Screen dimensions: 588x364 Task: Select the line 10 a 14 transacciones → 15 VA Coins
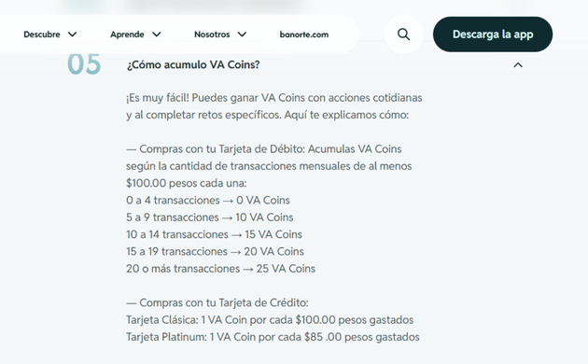coord(214,234)
